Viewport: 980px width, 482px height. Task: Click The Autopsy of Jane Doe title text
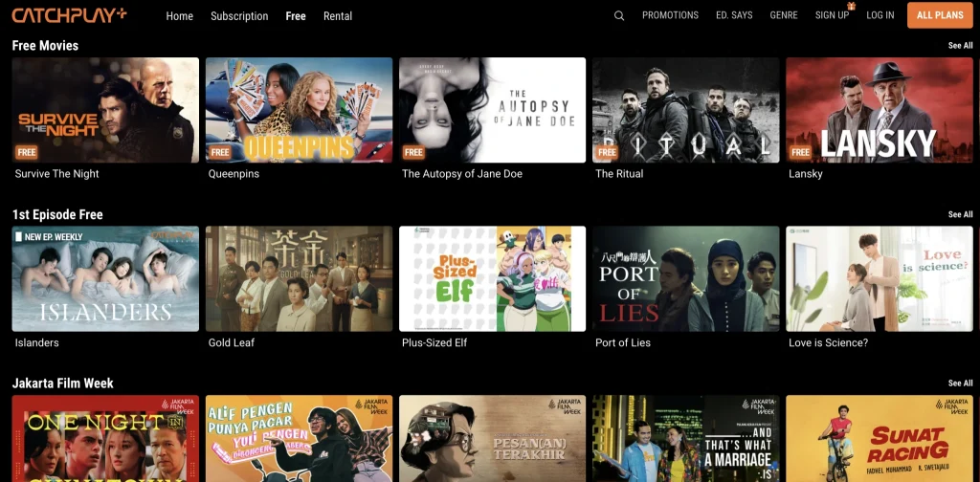click(462, 174)
